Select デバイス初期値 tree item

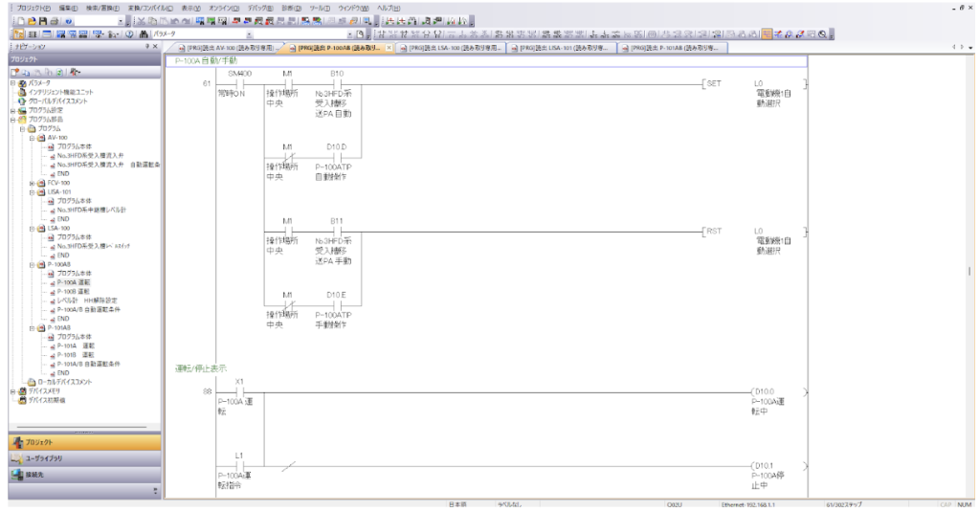(46, 401)
